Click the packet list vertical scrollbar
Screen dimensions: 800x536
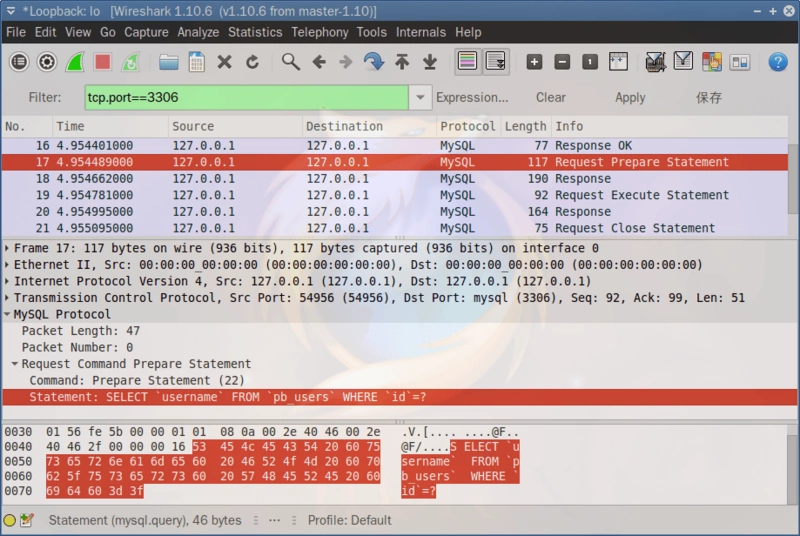(x=793, y=178)
